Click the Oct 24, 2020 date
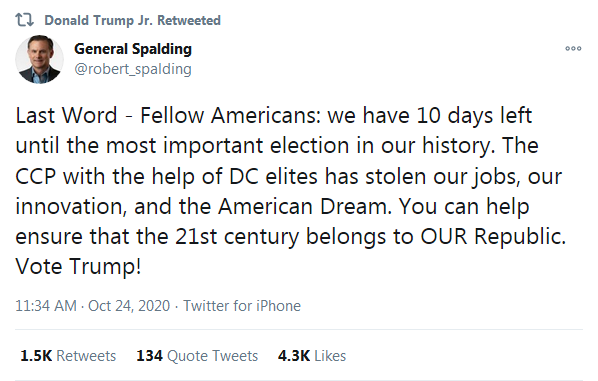The height and width of the screenshot is (381, 598). (x=129, y=306)
